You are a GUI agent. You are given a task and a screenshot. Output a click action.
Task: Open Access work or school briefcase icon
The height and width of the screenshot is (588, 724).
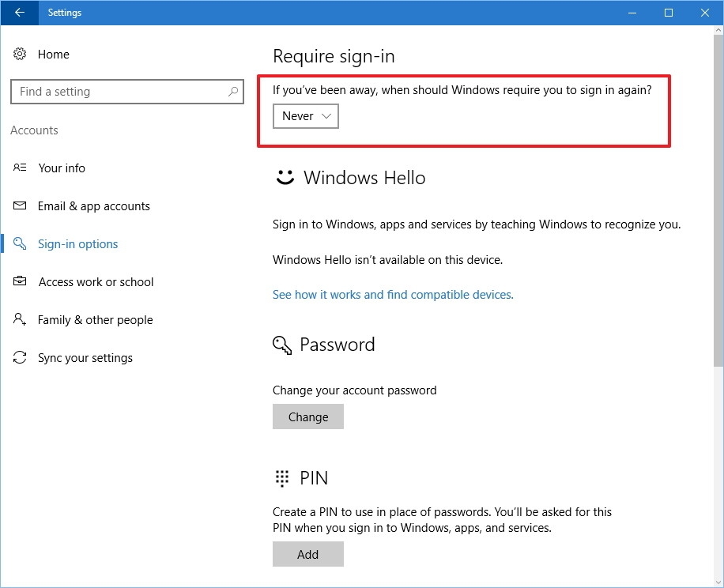(19, 281)
